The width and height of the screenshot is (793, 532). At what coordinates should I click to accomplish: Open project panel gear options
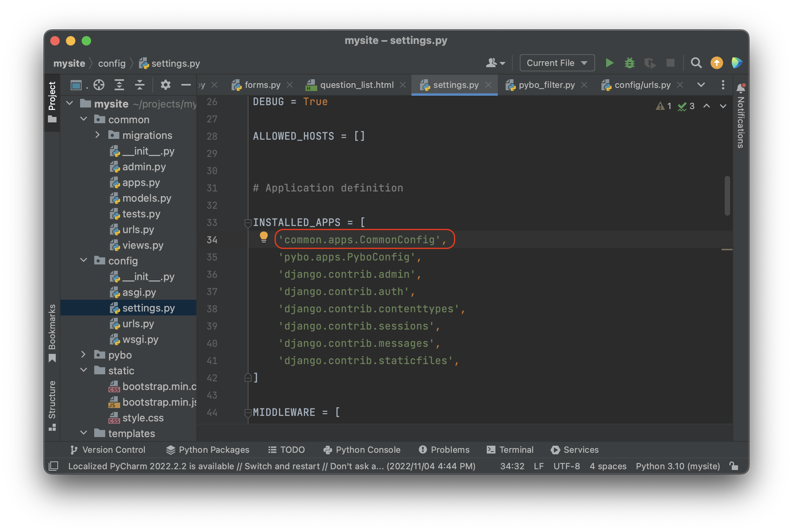pos(165,85)
